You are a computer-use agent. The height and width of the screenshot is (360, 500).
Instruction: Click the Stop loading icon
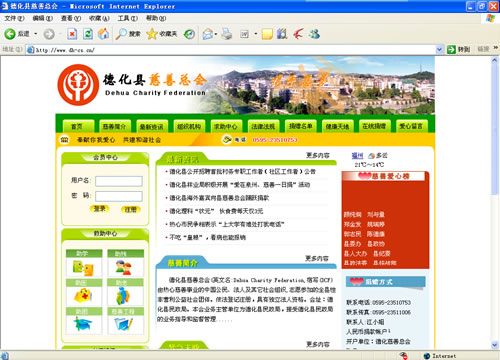click(x=72, y=34)
